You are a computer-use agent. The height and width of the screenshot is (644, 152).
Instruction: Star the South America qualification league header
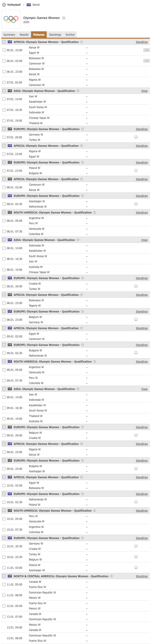(x=94, y=213)
